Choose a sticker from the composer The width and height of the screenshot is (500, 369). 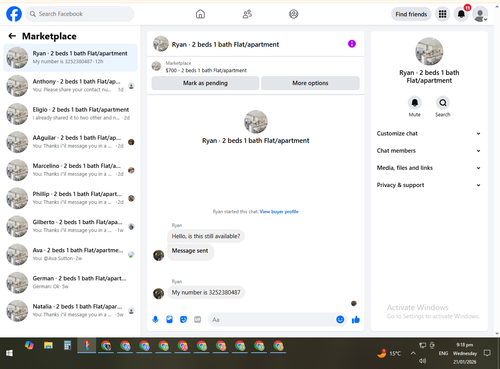click(x=183, y=320)
